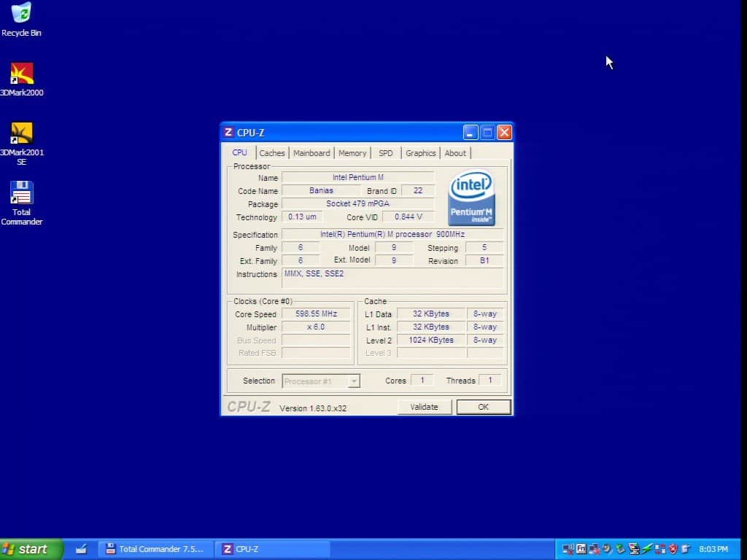Click the Core Speed value 598.55 MHz
The height and width of the screenshot is (560, 747).
[317, 314]
